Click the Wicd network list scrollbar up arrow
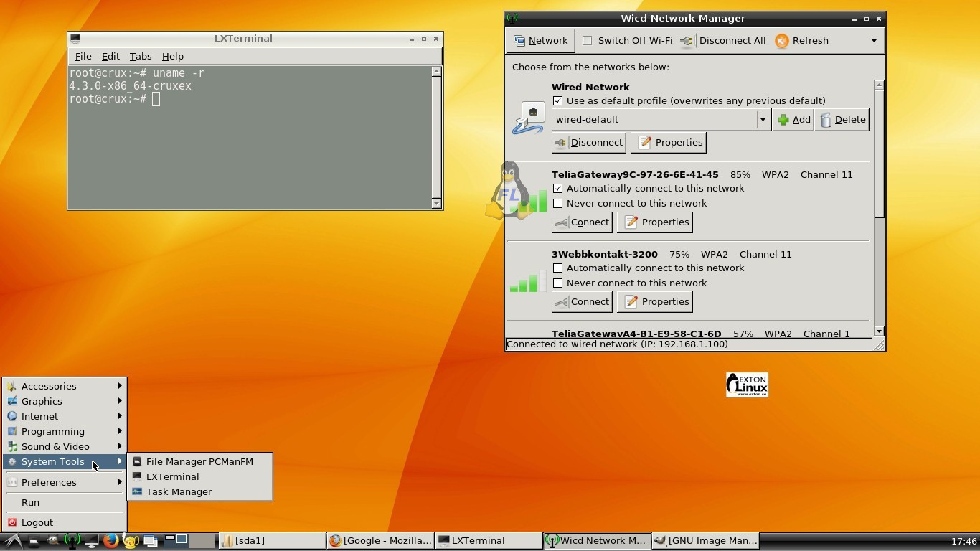The width and height of the screenshot is (980, 551). tap(879, 85)
